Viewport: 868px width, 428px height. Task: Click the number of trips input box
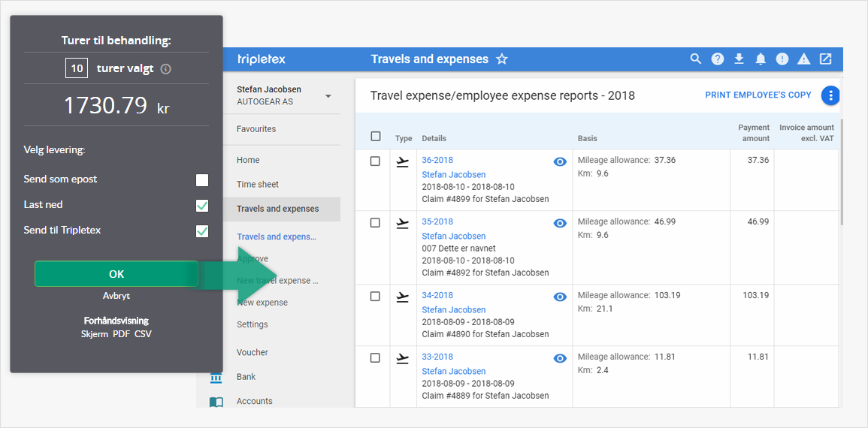[77, 68]
